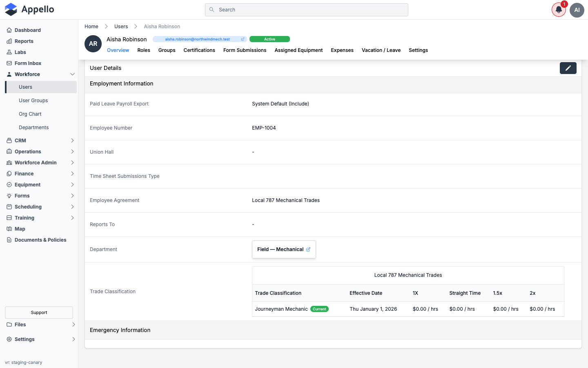
Task: Select Users in the sidebar
Action: coord(41,87)
